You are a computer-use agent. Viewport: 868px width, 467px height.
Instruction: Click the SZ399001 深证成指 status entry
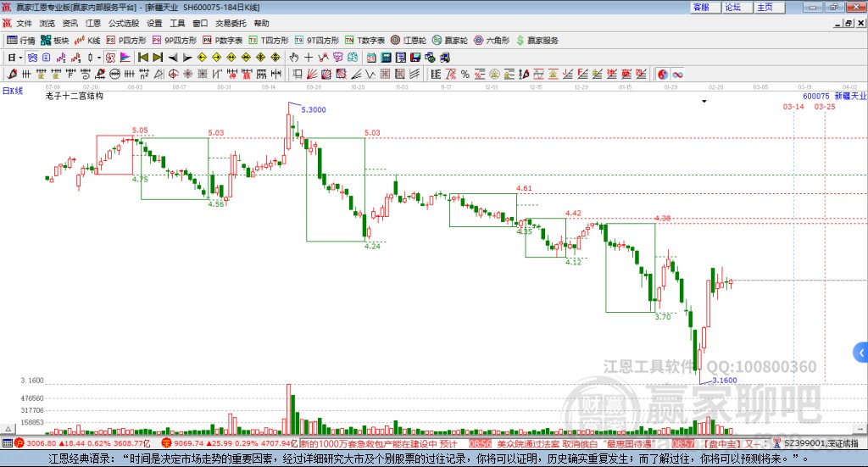tap(821, 443)
